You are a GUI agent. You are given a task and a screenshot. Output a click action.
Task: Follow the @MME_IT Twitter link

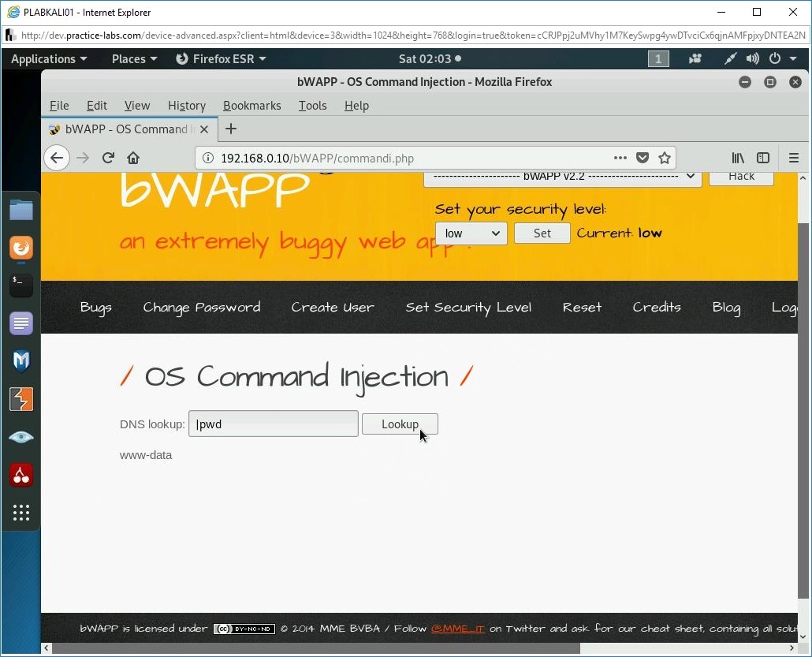tap(457, 629)
